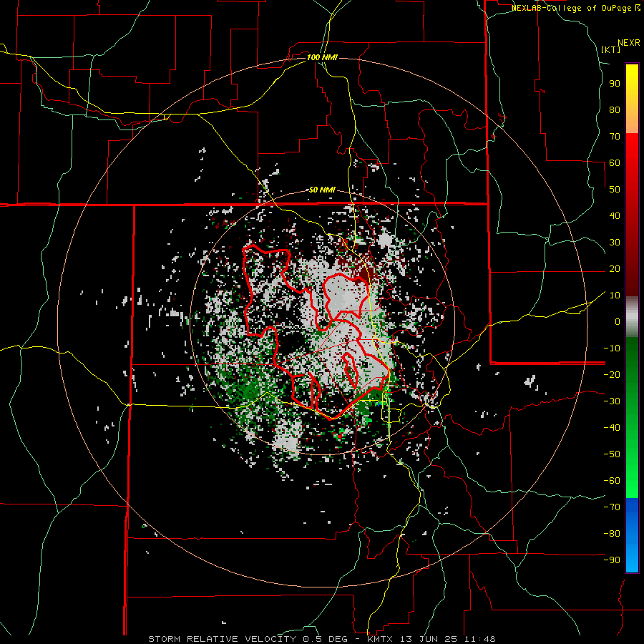Click the -90 value on the velocity scale
The height and width of the screenshot is (644, 644).
coord(612,560)
